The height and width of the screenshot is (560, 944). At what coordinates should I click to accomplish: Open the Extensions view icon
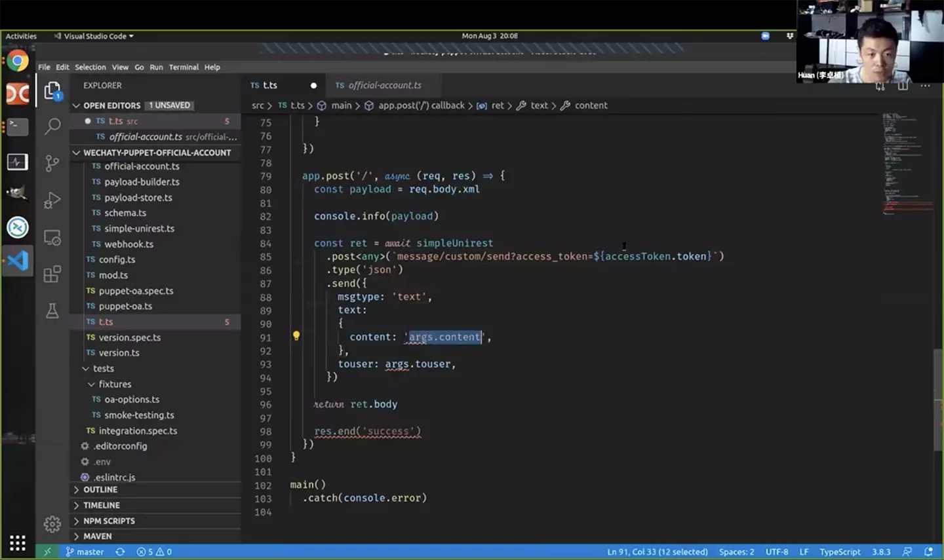(x=52, y=274)
